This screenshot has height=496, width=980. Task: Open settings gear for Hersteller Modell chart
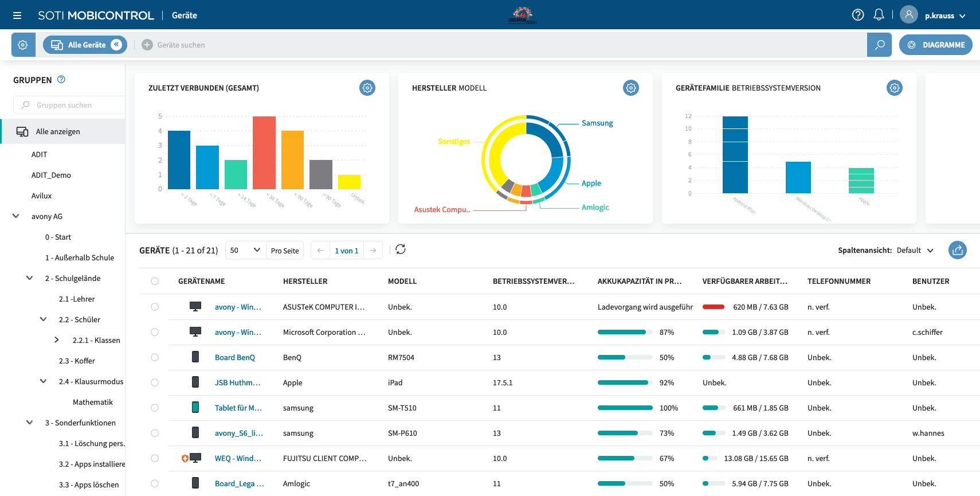tap(630, 88)
